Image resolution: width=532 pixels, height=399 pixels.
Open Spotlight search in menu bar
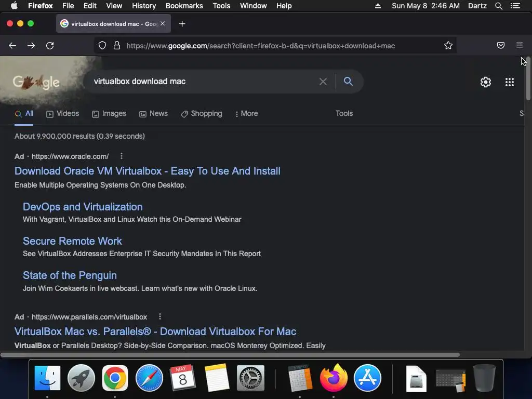pyautogui.click(x=498, y=6)
